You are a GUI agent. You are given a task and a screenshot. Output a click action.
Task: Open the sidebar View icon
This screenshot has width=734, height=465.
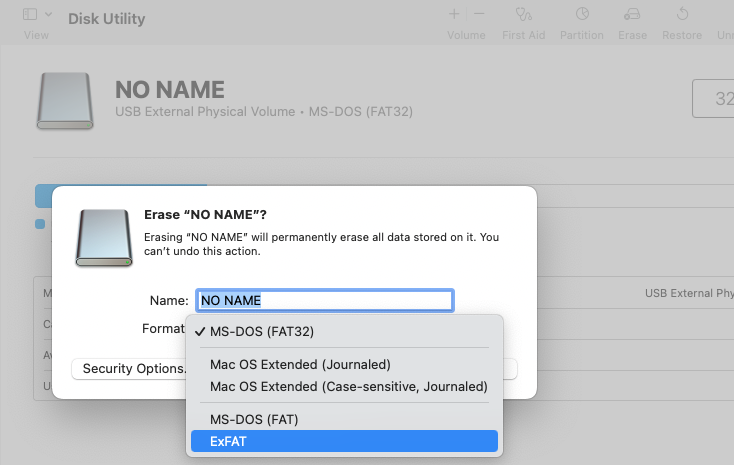tap(30, 15)
